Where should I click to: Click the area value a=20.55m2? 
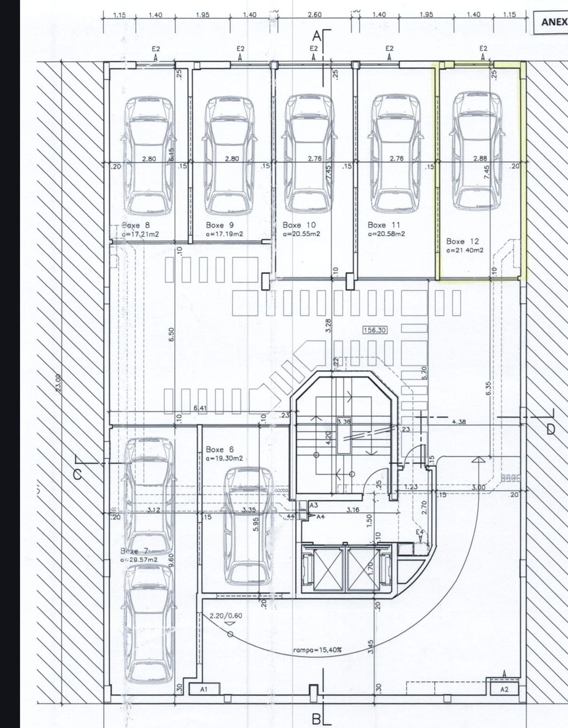click(301, 234)
